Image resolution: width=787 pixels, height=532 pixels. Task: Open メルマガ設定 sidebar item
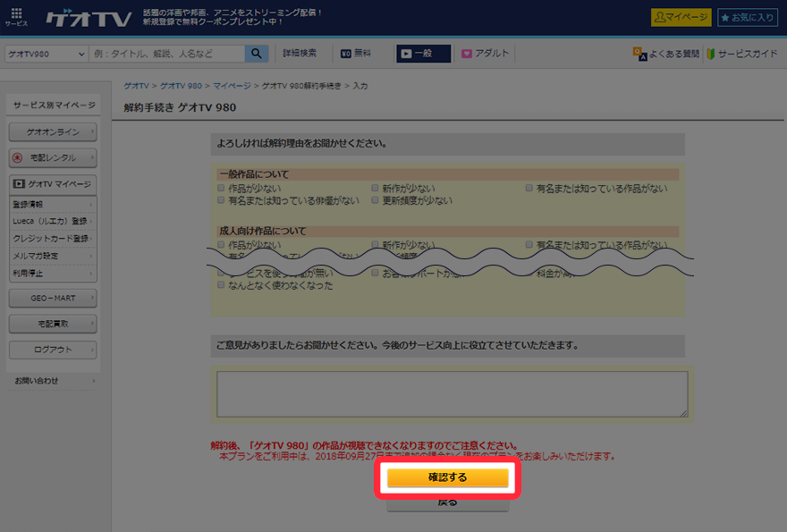[x=53, y=256]
